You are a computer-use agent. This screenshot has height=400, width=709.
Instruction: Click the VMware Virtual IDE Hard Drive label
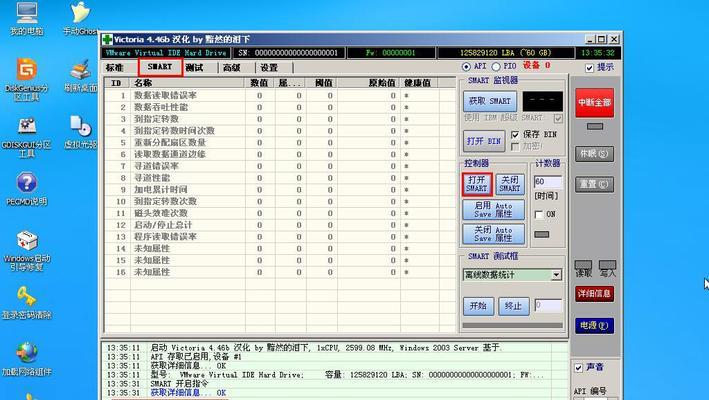(x=165, y=53)
